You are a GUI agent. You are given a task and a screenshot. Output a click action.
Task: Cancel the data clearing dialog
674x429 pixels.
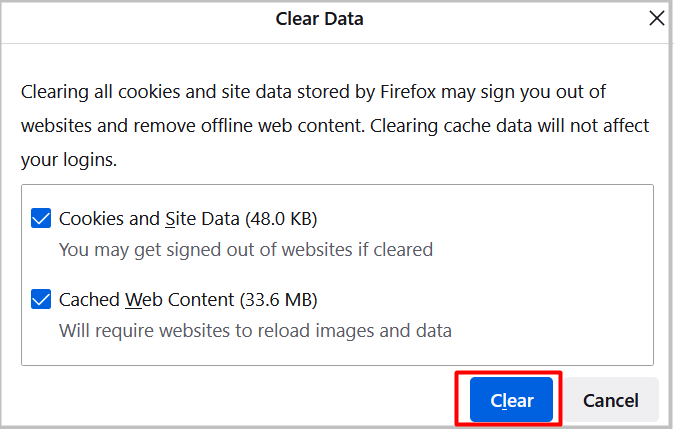click(610, 400)
